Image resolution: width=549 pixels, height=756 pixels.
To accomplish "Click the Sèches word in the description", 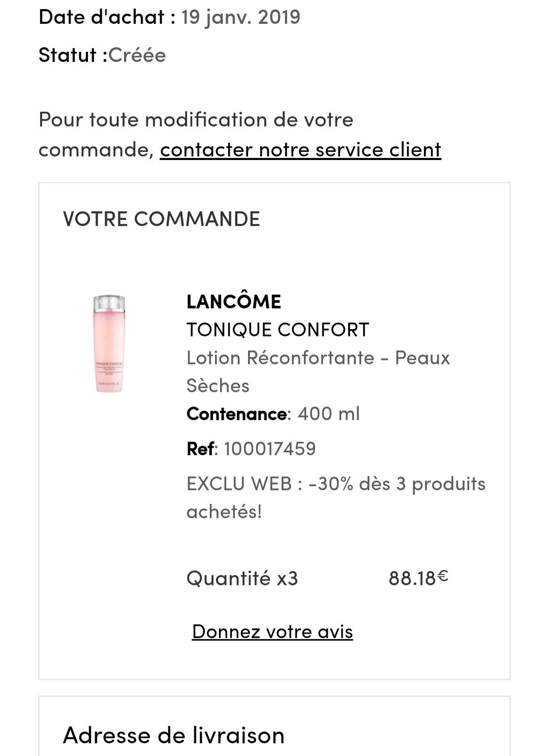I will 218,386.
